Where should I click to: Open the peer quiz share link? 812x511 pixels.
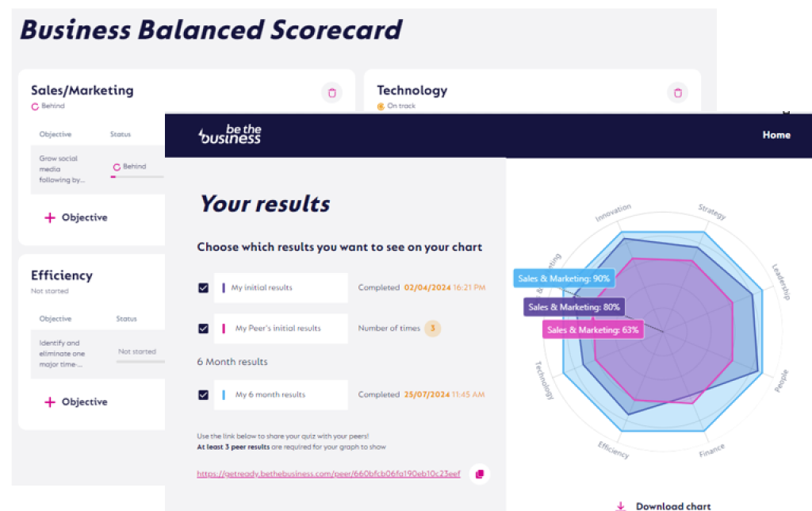(328, 474)
